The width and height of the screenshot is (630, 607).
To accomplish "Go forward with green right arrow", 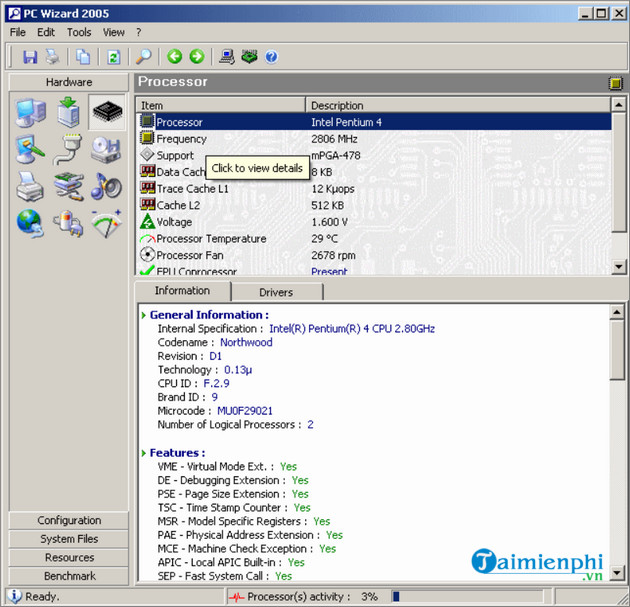I will coord(197,56).
